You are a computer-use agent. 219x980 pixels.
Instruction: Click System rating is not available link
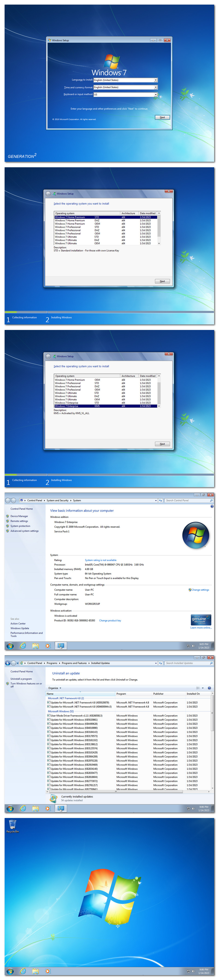click(101, 560)
